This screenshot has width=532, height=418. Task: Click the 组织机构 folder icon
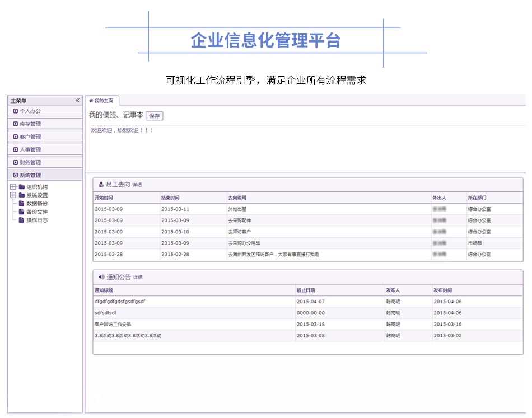click(x=22, y=186)
